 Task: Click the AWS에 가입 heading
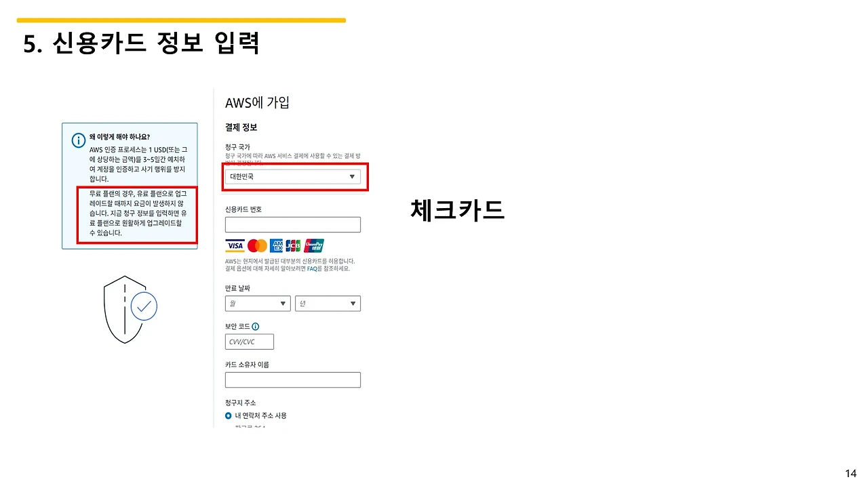pos(256,102)
